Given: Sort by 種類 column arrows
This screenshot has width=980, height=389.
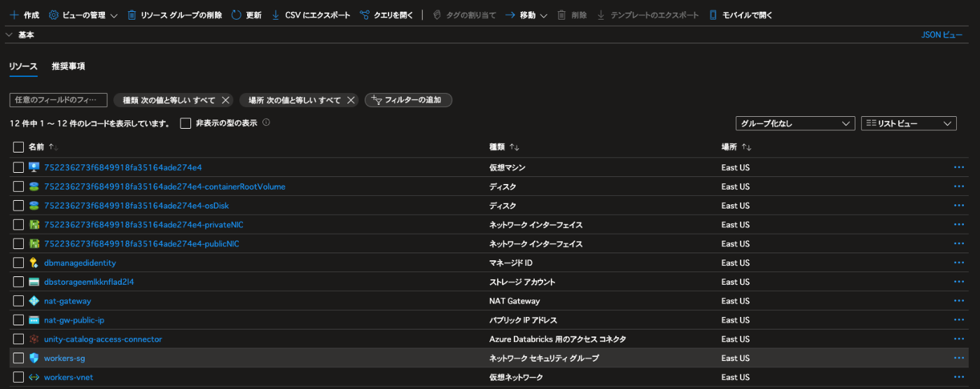Looking at the screenshot, I should [x=514, y=147].
